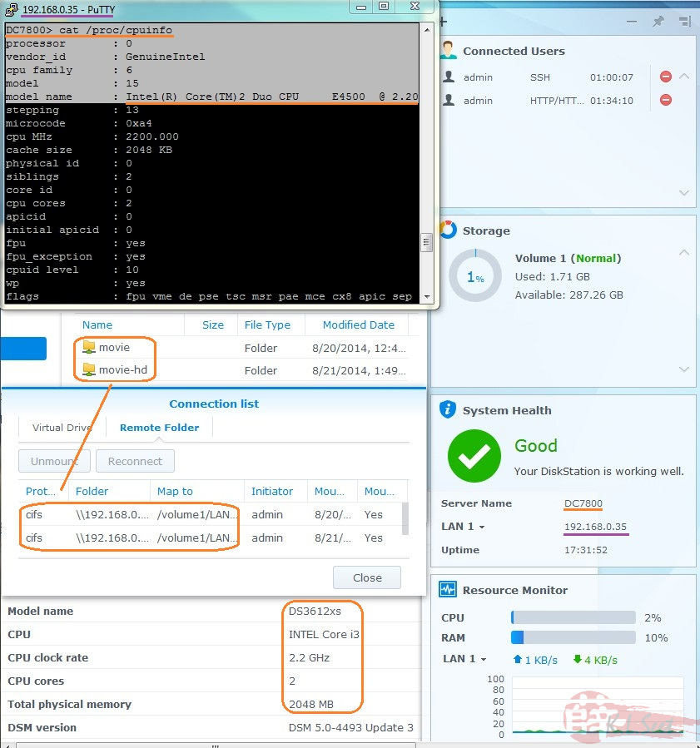Add a widget with the plus icon
Screen dimensions: 700x748
point(443,22)
